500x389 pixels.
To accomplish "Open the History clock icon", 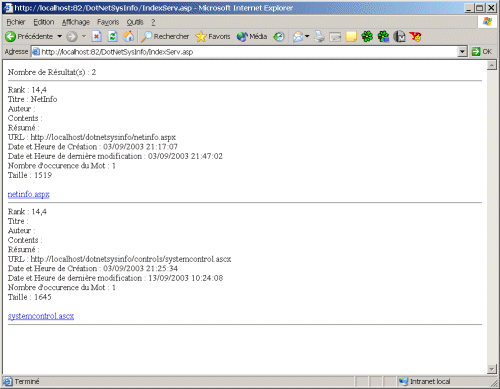I will tap(279, 36).
